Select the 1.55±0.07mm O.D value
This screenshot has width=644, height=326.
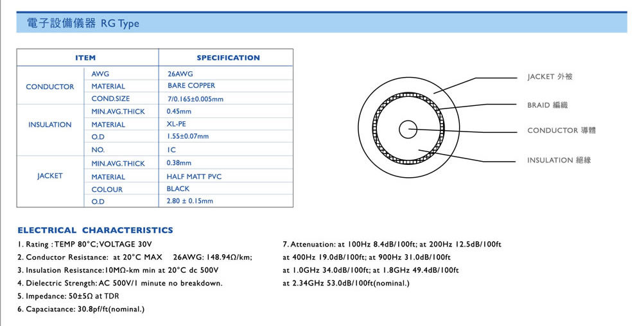tap(187, 136)
